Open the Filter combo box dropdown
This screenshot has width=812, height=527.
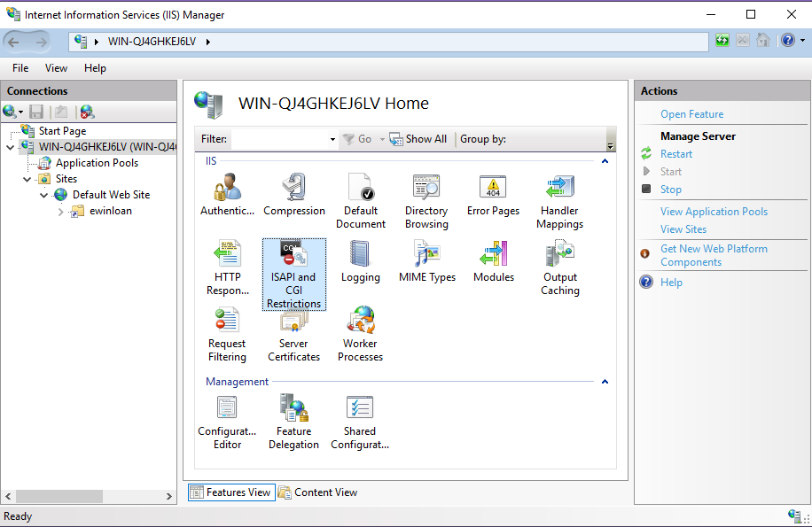(332, 139)
